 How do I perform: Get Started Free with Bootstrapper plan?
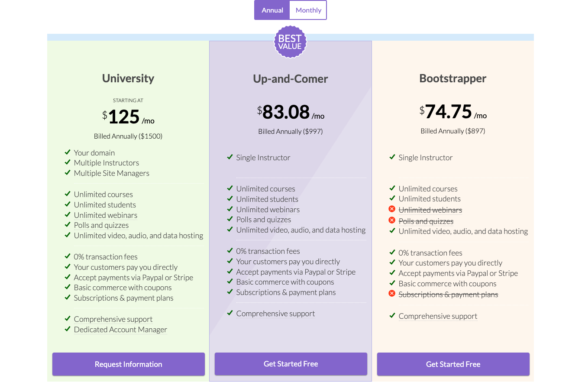(x=453, y=364)
